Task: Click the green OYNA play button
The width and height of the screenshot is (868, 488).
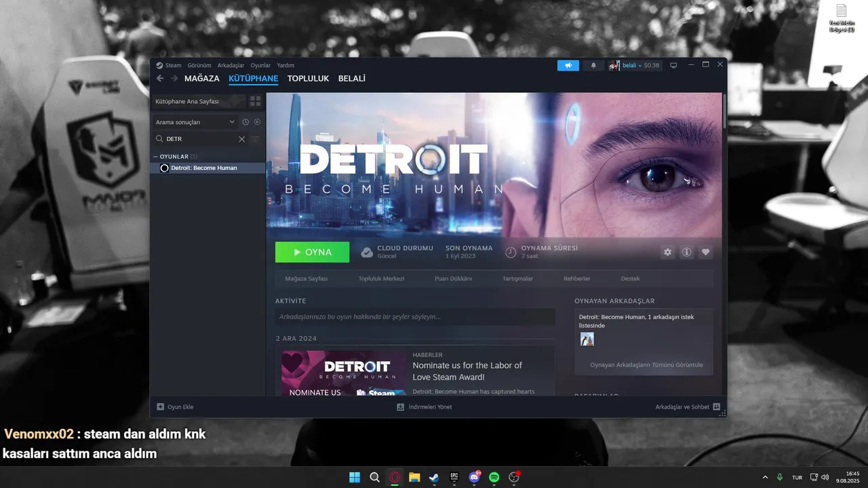Action: (x=312, y=252)
